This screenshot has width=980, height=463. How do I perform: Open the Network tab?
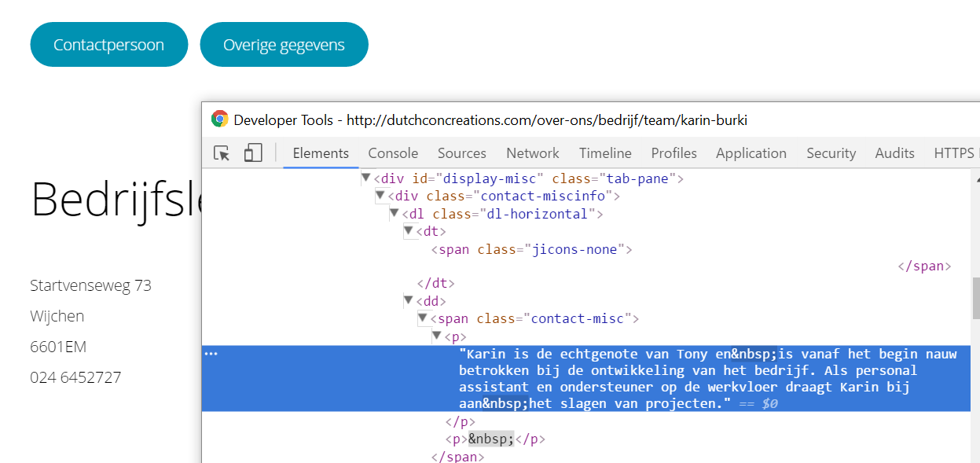click(x=533, y=153)
